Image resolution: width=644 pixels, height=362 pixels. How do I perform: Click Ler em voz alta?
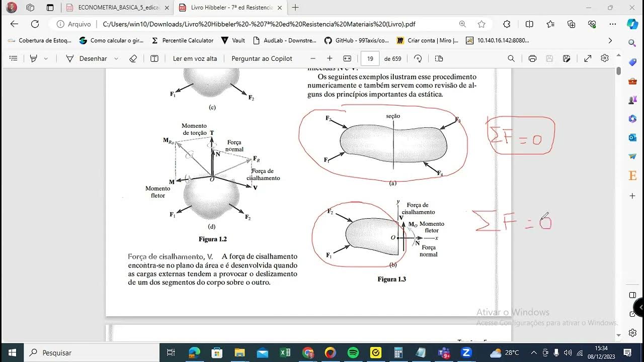pos(195,58)
